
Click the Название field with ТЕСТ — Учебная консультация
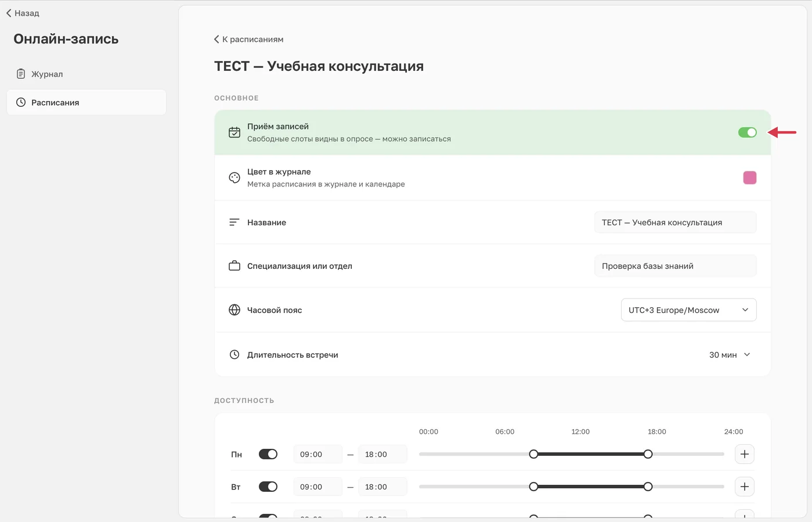pyautogui.click(x=675, y=222)
